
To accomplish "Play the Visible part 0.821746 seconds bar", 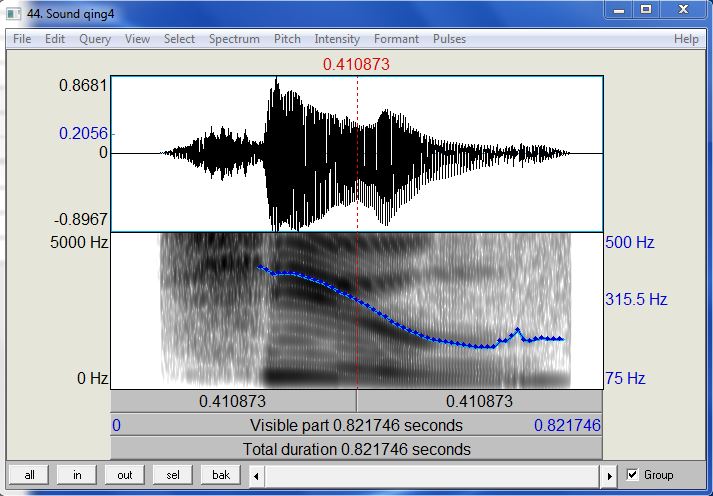I will pyautogui.click(x=356, y=426).
